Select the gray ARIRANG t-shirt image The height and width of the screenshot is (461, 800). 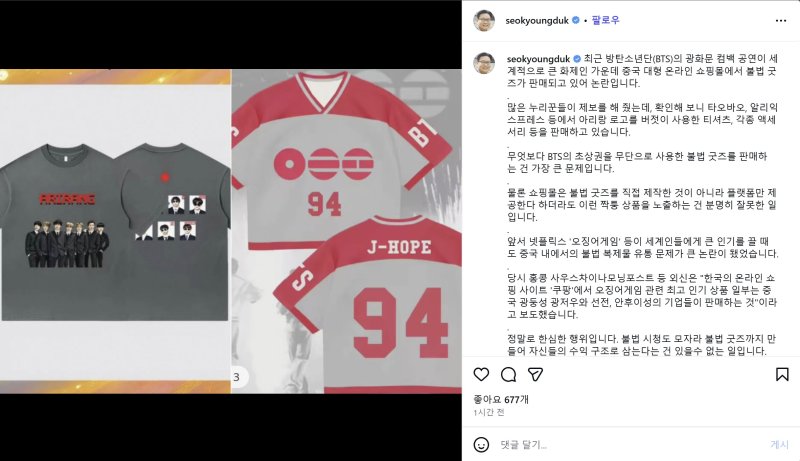point(115,231)
